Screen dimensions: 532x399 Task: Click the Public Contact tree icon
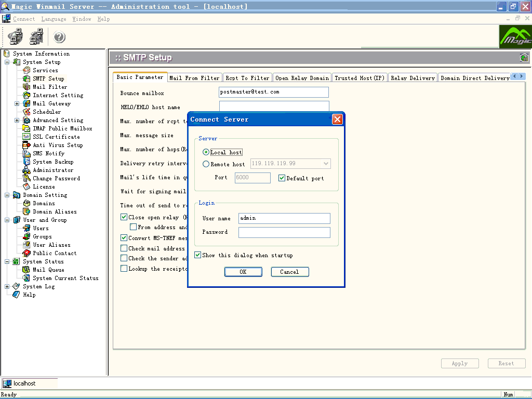pos(26,253)
